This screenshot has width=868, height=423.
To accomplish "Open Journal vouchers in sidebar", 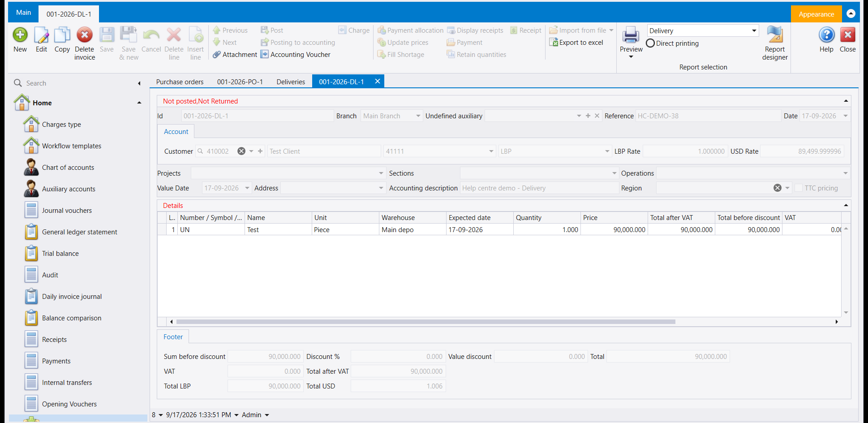I will point(67,211).
